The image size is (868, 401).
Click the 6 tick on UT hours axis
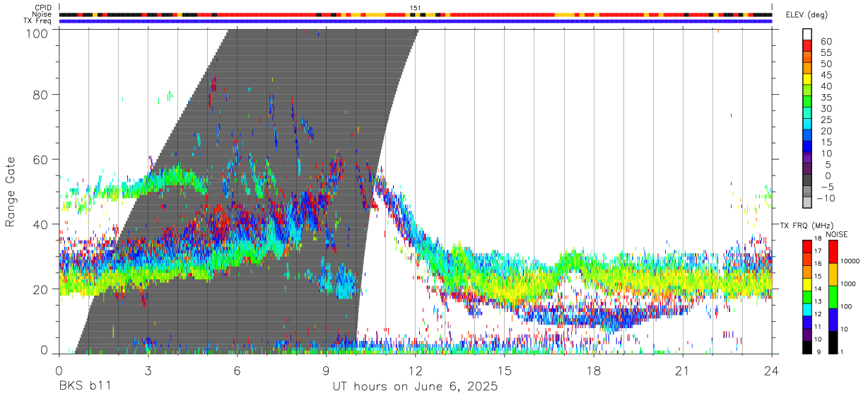pos(237,370)
